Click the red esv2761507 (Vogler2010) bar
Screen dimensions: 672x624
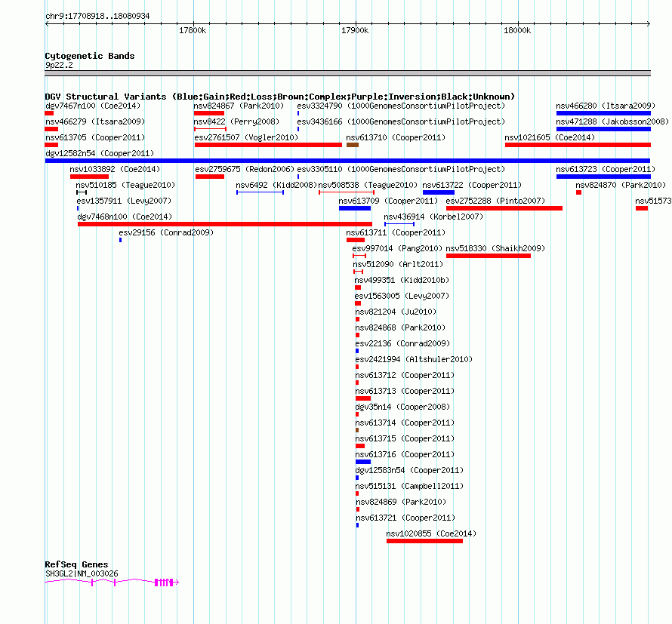[x=268, y=145]
